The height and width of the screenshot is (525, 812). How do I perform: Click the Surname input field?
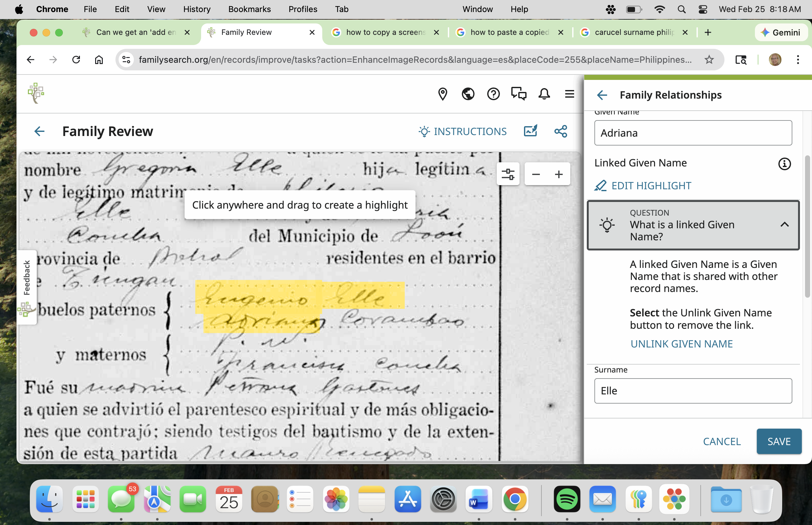pyautogui.click(x=693, y=391)
